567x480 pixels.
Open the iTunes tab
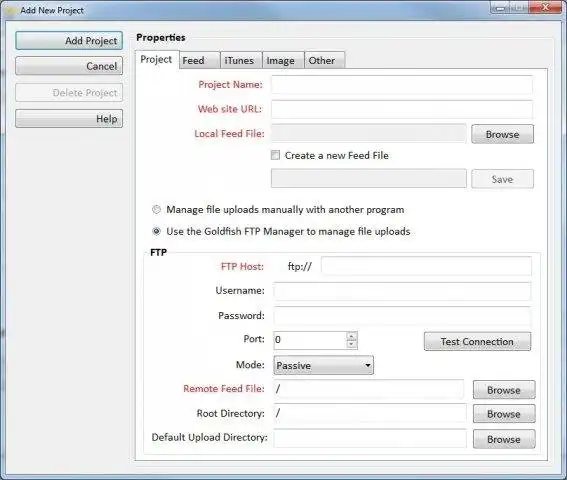(x=240, y=60)
